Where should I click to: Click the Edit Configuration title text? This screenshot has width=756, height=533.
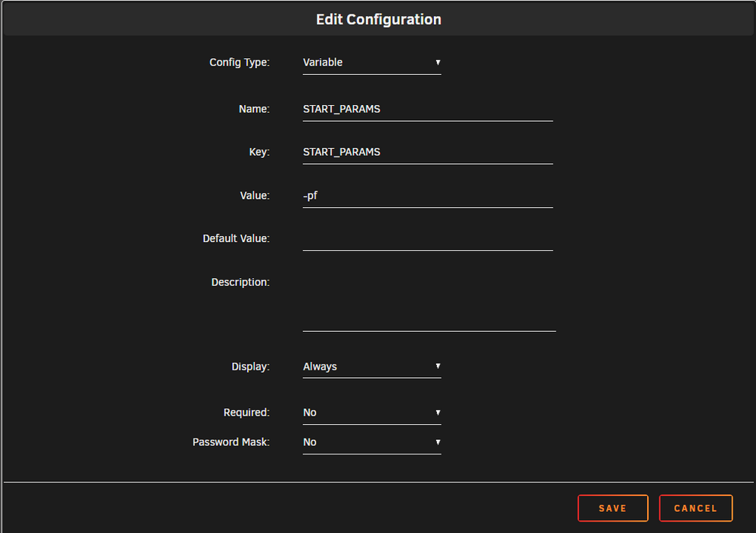click(379, 20)
